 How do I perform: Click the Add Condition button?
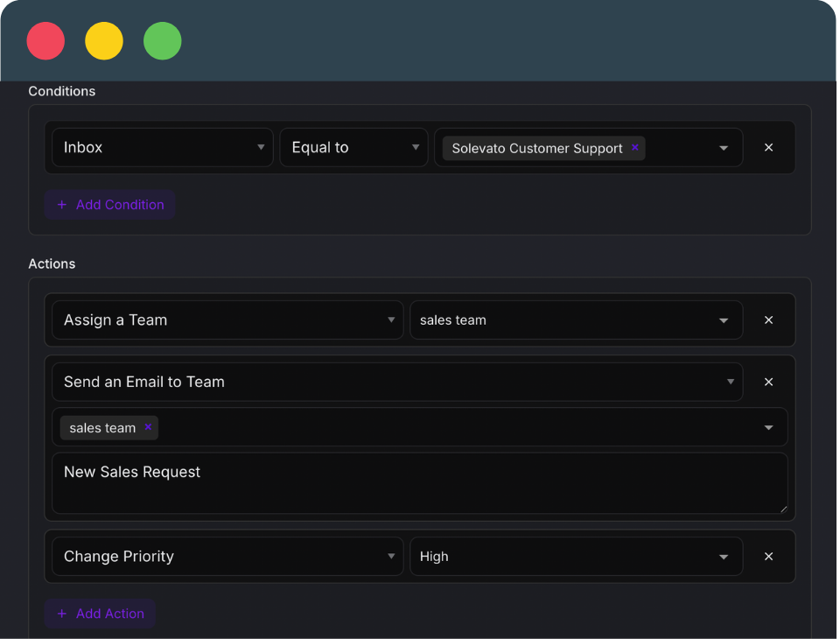pyautogui.click(x=110, y=205)
